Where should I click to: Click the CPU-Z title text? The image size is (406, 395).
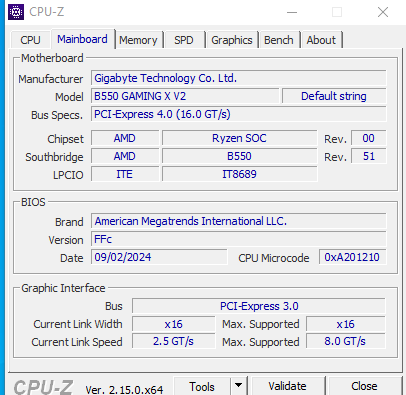[46, 12]
